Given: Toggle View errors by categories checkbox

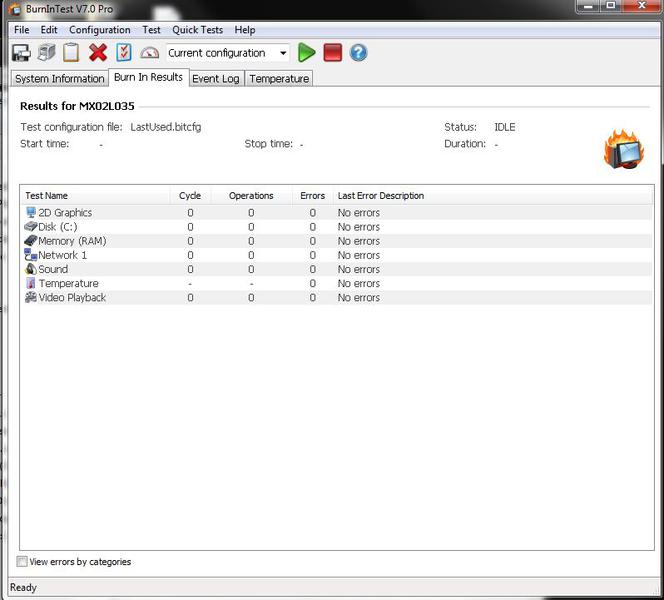Looking at the screenshot, I should tap(22, 561).
